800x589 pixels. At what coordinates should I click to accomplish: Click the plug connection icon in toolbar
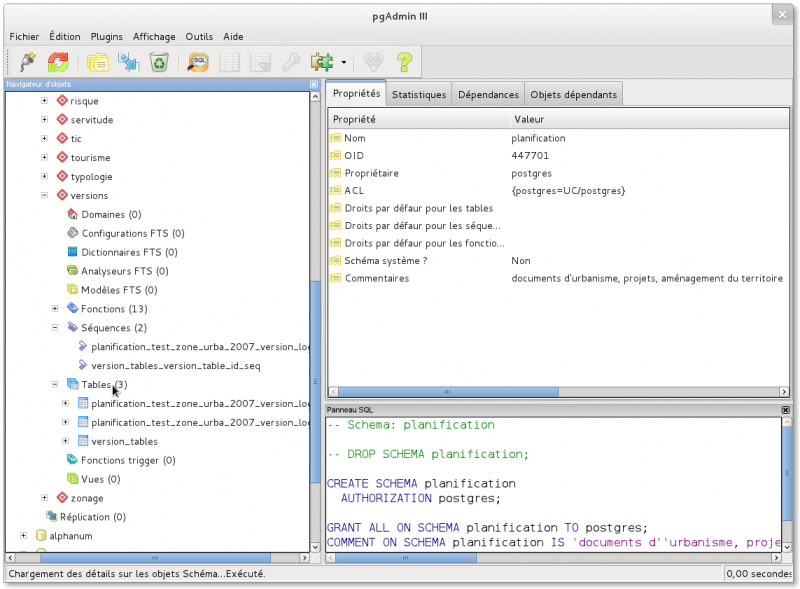coord(27,62)
